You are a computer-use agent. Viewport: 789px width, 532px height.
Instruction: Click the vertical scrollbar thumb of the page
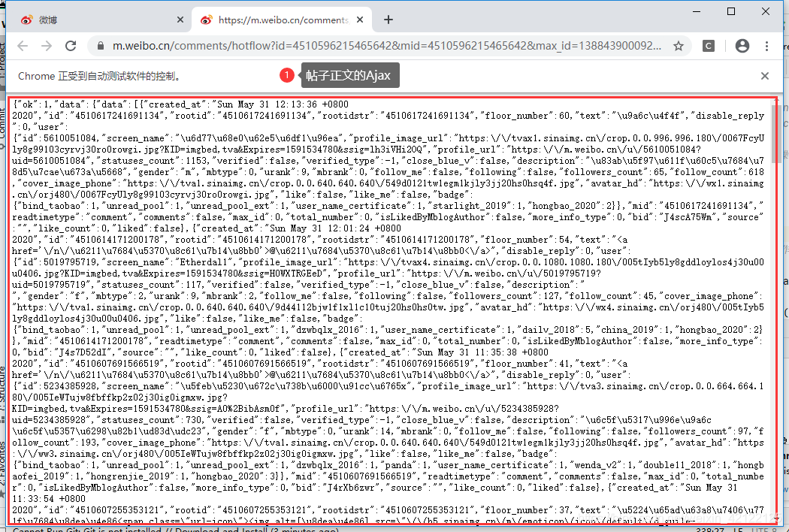pos(776,134)
